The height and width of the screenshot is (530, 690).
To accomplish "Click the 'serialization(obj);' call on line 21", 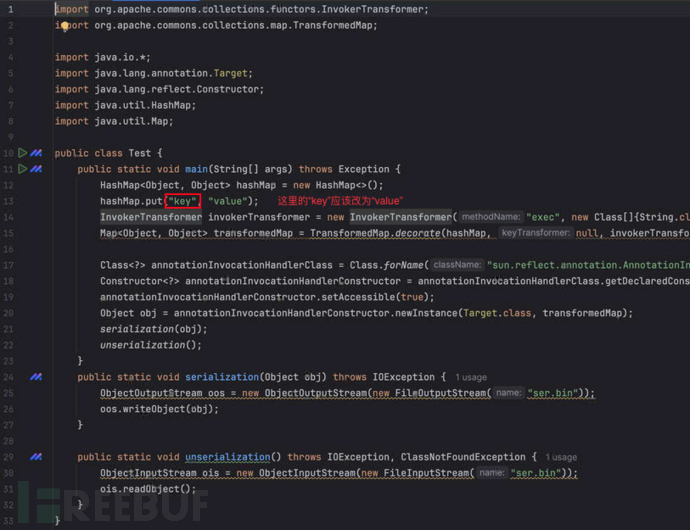I will pyautogui.click(x=154, y=329).
